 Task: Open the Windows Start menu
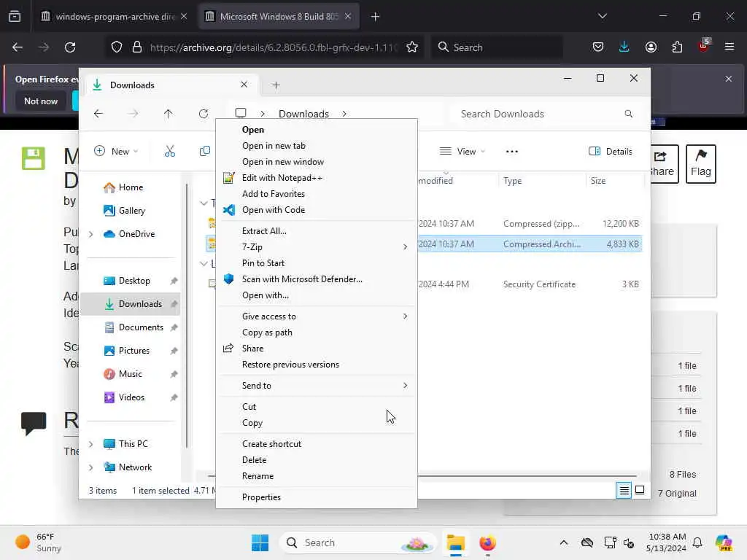tap(260, 542)
